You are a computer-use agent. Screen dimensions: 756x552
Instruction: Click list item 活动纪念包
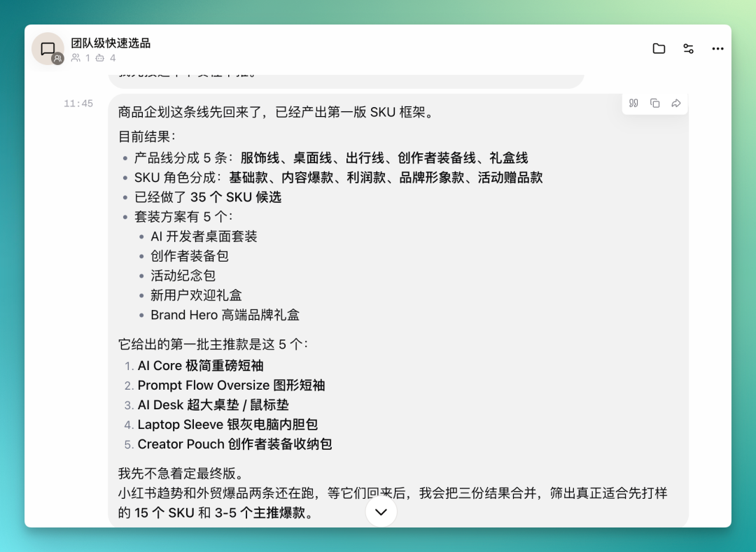(x=183, y=276)
